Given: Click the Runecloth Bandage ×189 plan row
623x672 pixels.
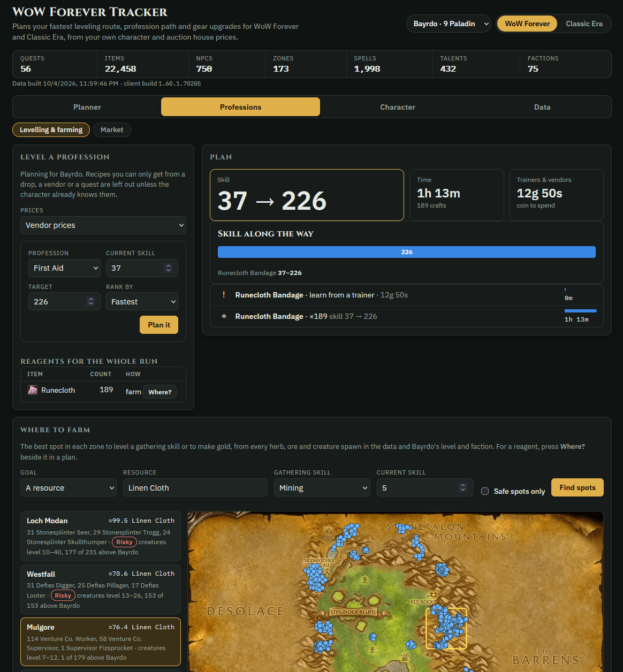Looking at the screenshot, I should pyautogui.click(x=407, y=316).
